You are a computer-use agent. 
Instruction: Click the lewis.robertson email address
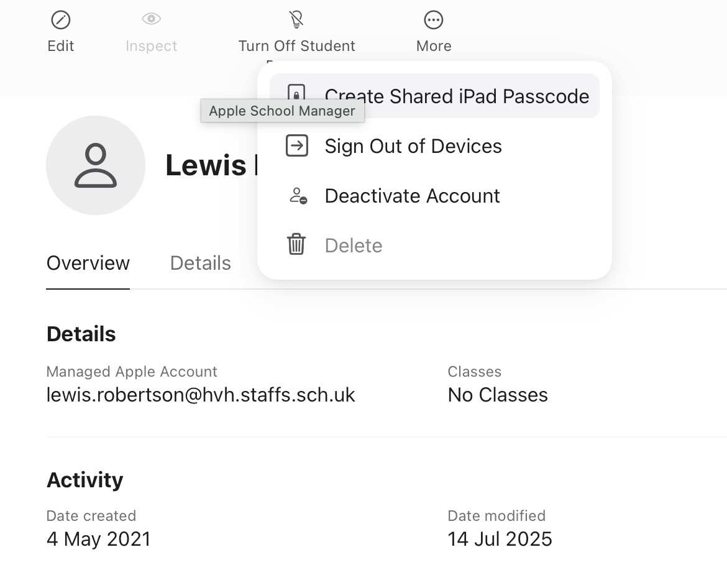click(201, 395)
